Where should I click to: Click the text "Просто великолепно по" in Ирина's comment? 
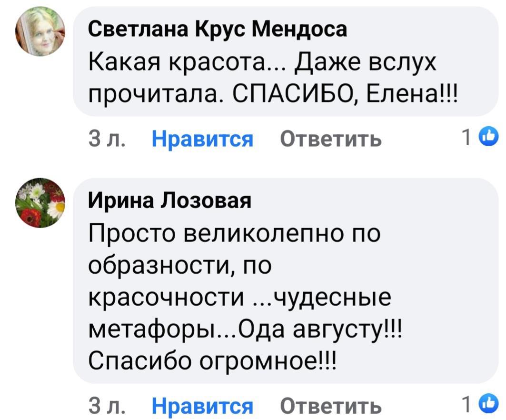pyautogui.click(x=235, y=234)
